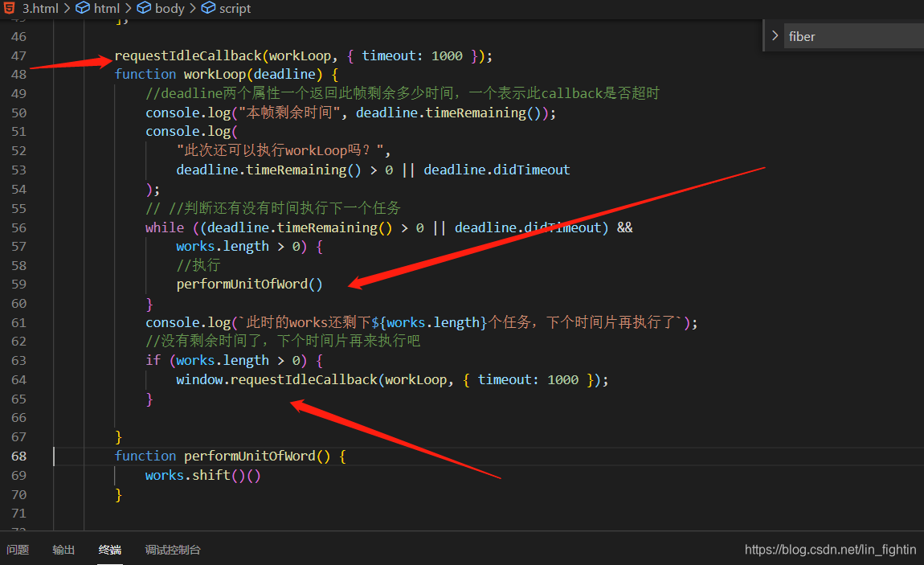
Task: Click the template string on line 61
Action: coord(460,322)
